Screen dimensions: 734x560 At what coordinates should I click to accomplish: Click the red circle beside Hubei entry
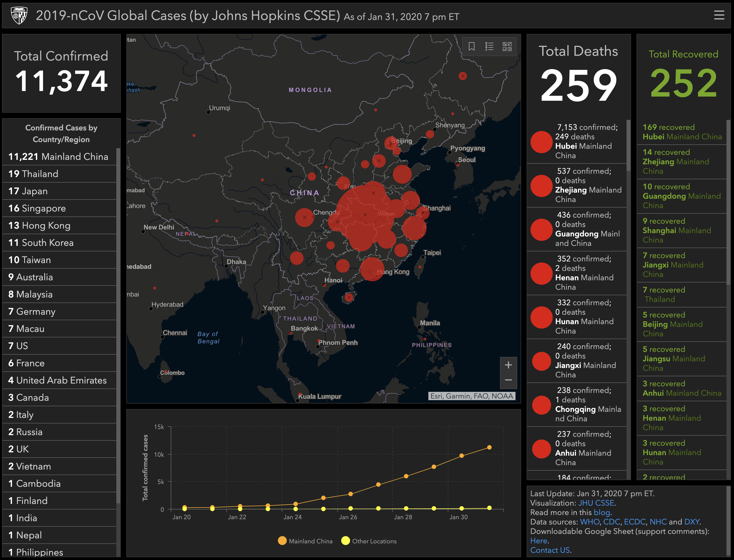click(541, 142)
